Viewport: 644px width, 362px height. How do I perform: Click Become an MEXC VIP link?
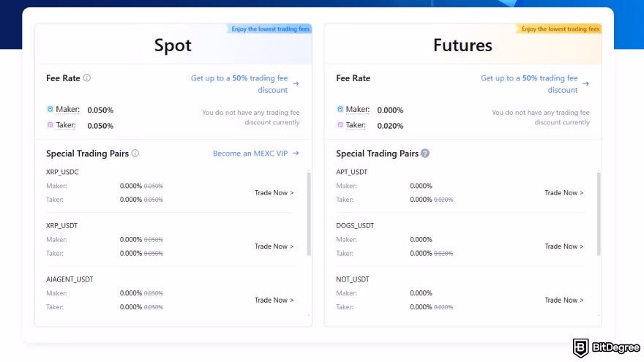[x=255, y=154]
